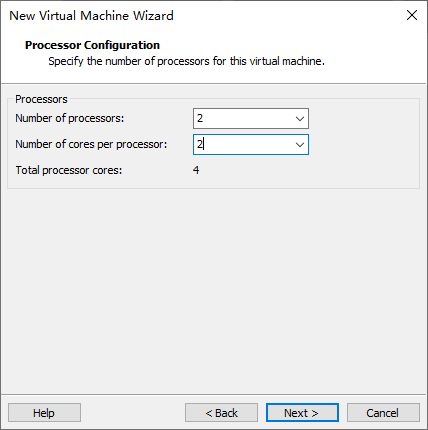
Task: Click the empty gray area below Processors group
Action: pyautogui.click(x=213, y=290)
